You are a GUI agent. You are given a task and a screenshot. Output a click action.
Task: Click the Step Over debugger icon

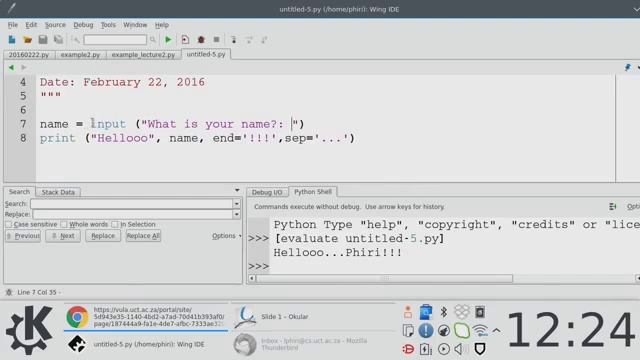pos(249,40)
